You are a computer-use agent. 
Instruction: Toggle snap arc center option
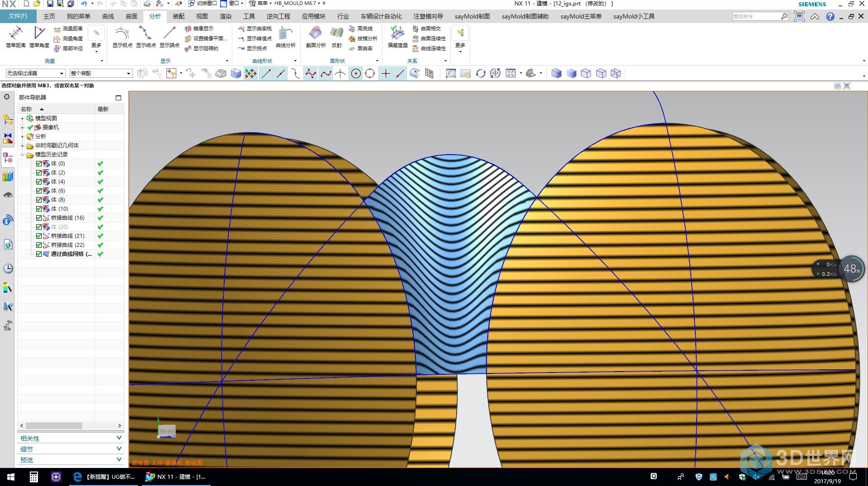[x=356, y=73]
